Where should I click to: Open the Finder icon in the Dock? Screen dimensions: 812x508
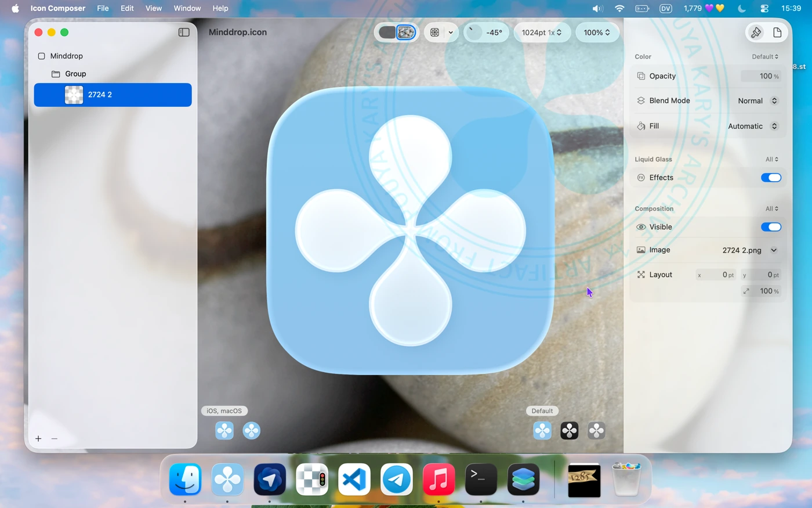point(185,480)
